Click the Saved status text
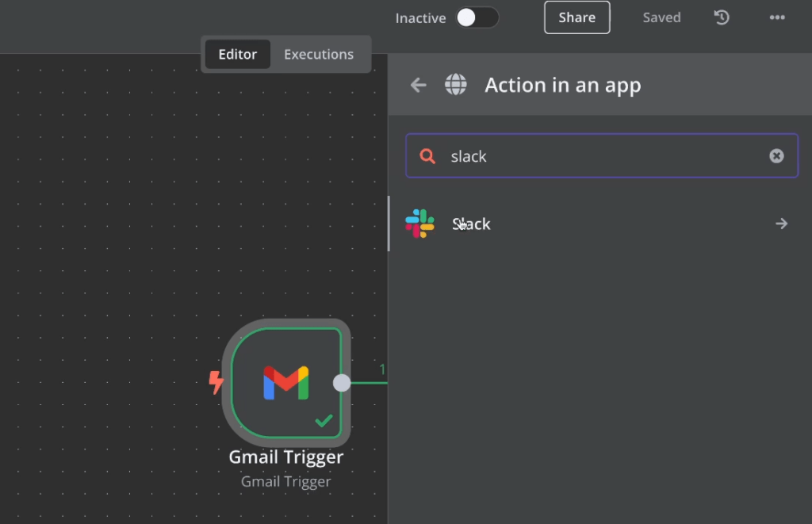Screen dimensions: 812x524 click(661, 17)
